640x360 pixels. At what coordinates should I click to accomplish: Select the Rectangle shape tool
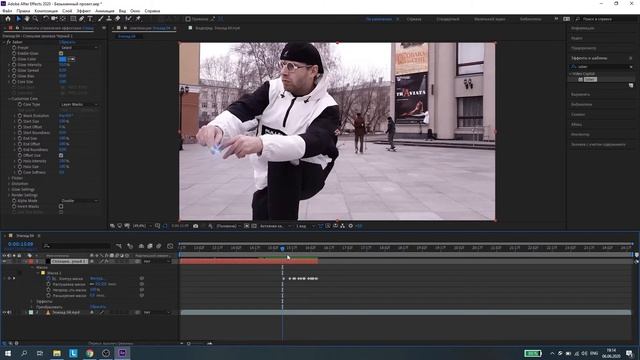pyautogui.click(x=73, y=19)
